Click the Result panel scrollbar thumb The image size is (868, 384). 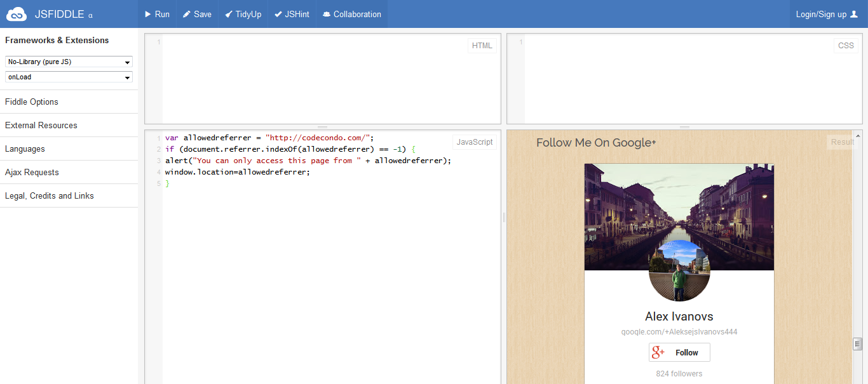(x=857, y=344)
